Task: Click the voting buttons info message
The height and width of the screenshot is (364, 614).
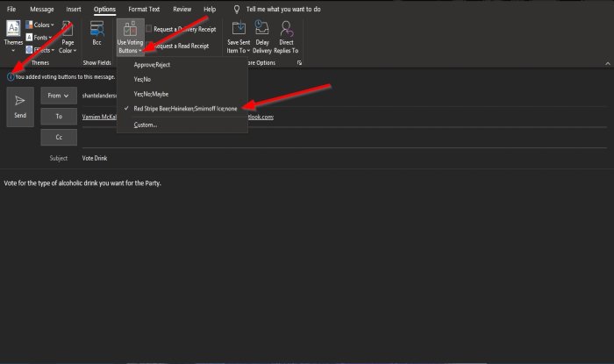Action: point(65,77)
